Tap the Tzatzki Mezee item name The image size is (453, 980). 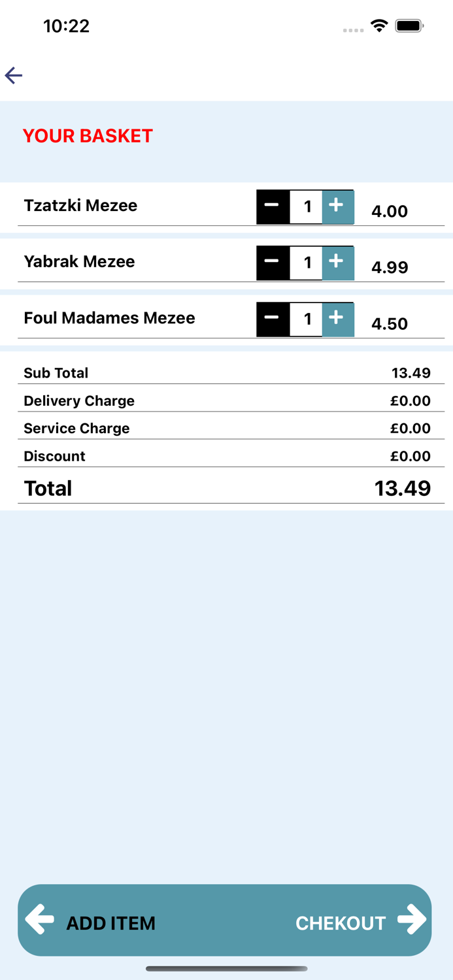pos(80,206)
